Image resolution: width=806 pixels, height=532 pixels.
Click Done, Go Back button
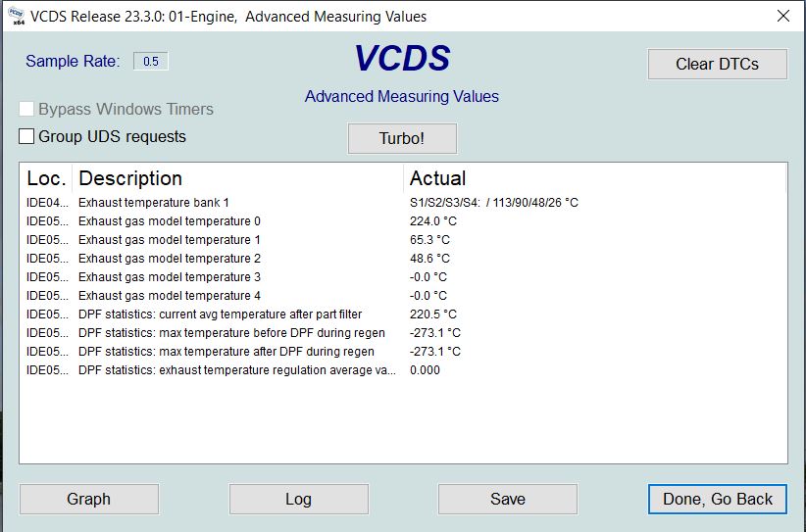(718, 499)
